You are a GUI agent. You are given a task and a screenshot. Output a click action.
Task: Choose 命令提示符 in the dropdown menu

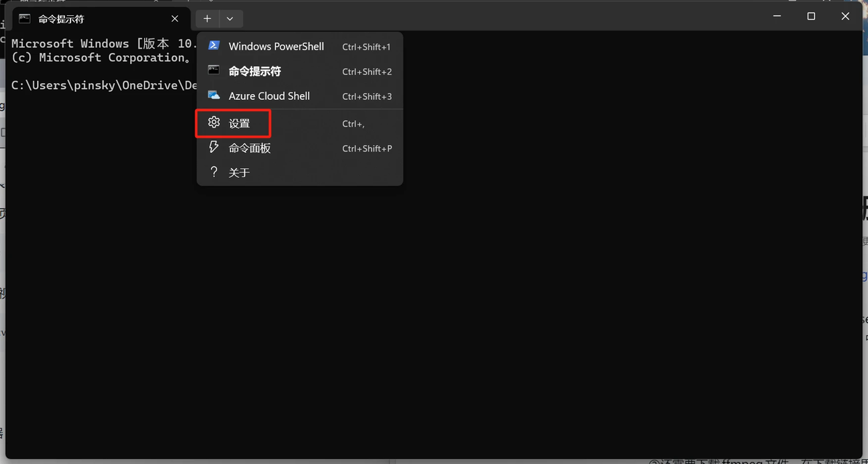[299, 71]
